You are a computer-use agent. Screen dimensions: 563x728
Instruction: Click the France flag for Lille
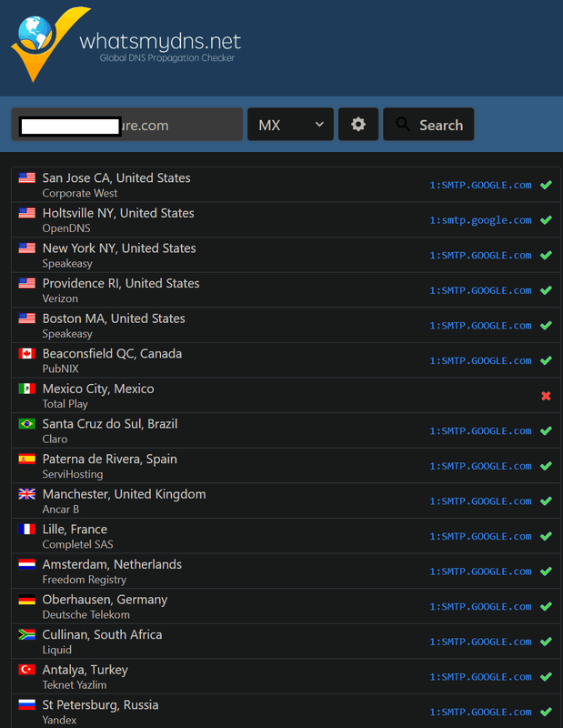click(27, 530)
